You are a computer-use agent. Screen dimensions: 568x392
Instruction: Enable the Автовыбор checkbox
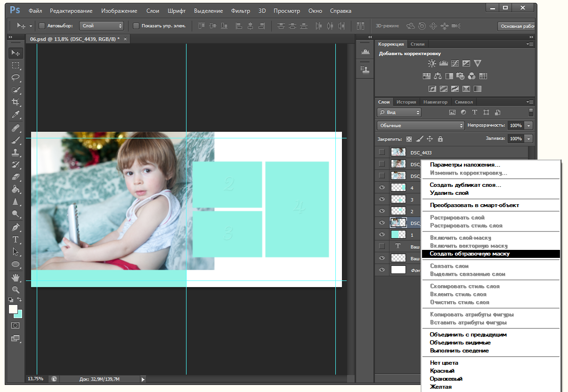(x=41, y=26)
